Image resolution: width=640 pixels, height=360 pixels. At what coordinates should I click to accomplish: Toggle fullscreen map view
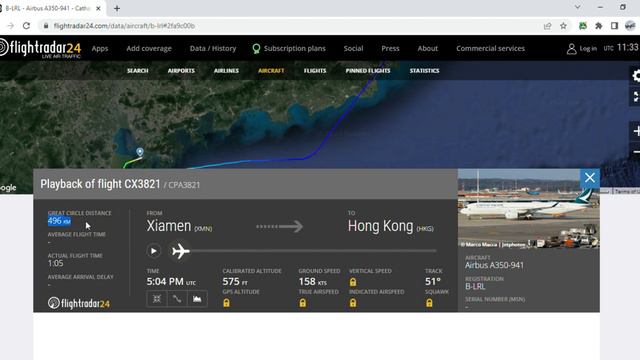[x=635, y=97]
